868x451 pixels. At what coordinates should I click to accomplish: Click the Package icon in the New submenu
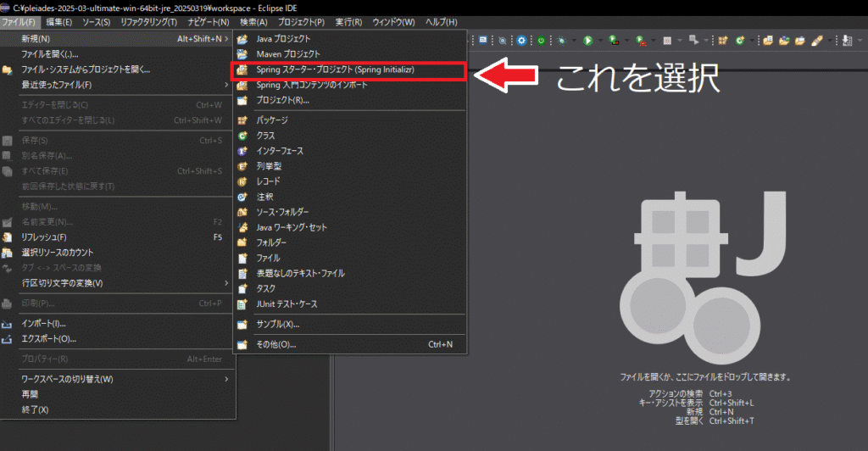pyautogui.click(x=242, y=120)
